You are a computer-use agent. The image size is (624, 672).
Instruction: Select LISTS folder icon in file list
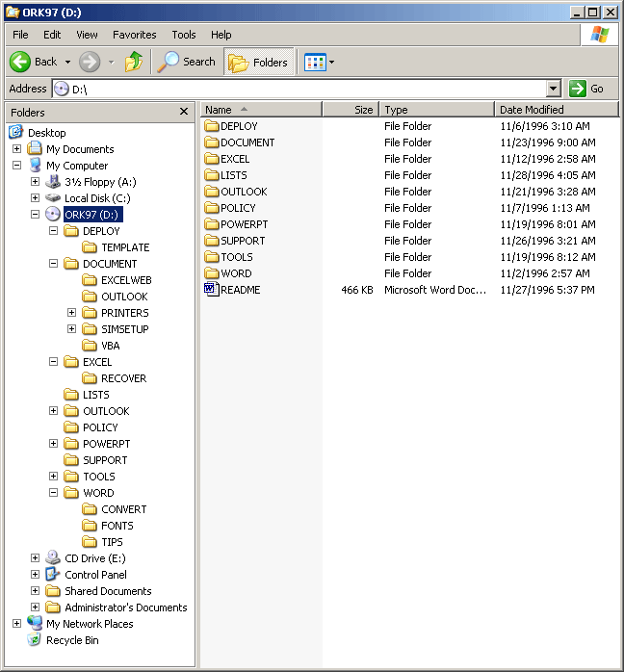point(212,175)
